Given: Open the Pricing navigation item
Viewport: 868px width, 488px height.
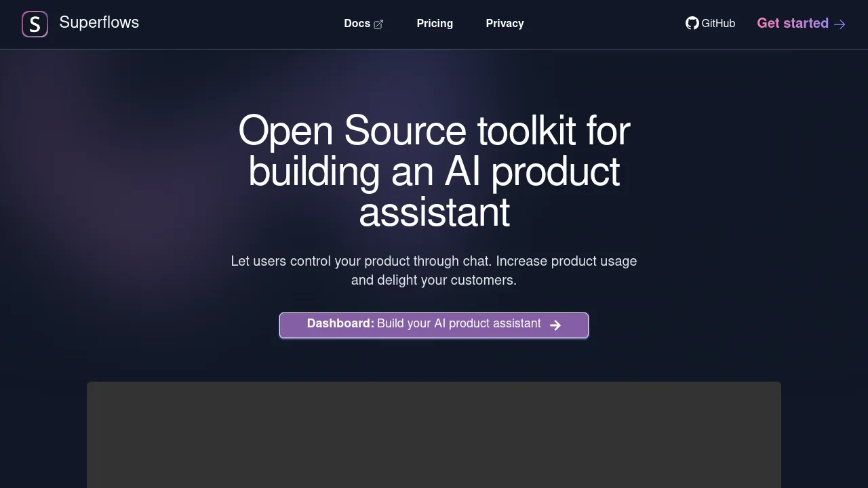Looking at the screenshot, I should coord(435,23).
